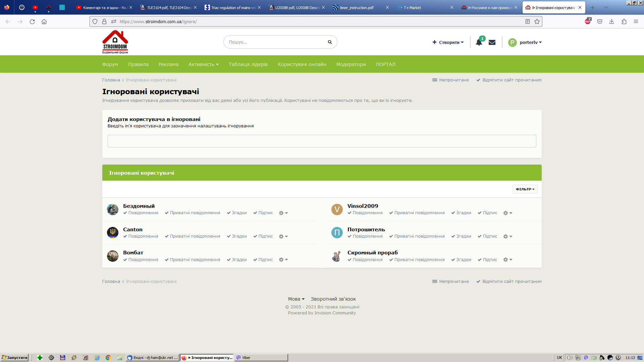644x362 pixels.
Task: Click the search magnifier icon
Action: pos(330,42)
